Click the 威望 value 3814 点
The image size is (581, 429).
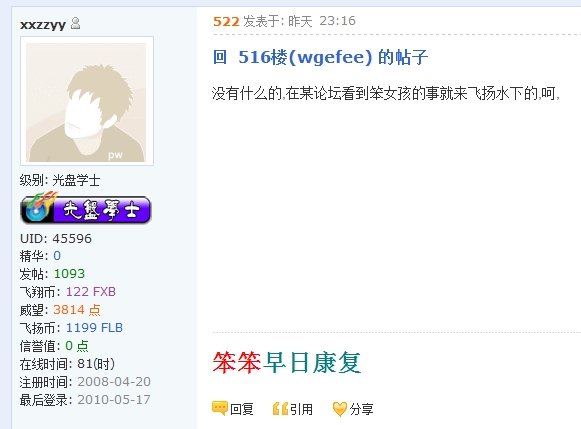tap(77, 310)
